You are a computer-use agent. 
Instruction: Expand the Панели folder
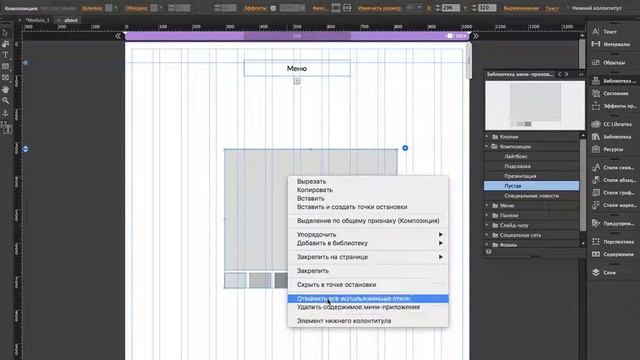487,215
